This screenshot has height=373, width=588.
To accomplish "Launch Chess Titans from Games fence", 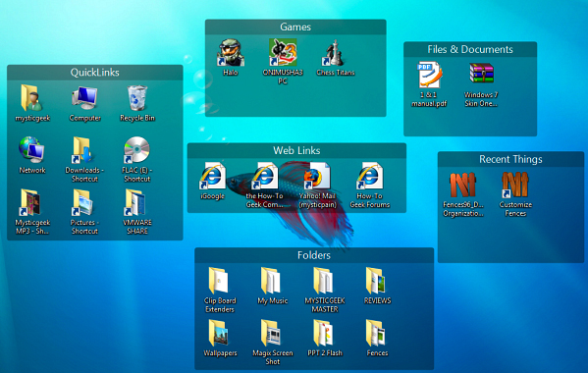I will pyautogui.click(x=335, y=53).
